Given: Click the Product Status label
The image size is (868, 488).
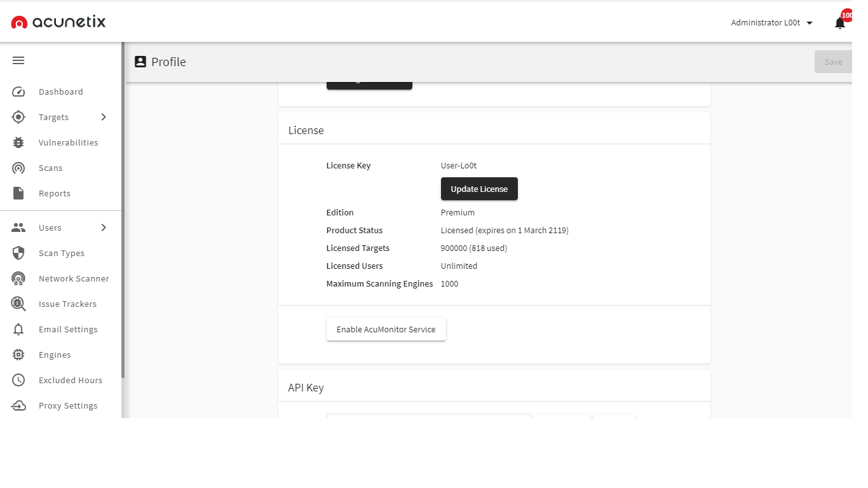Looking at the screenshot, I should tap(355, 230).
